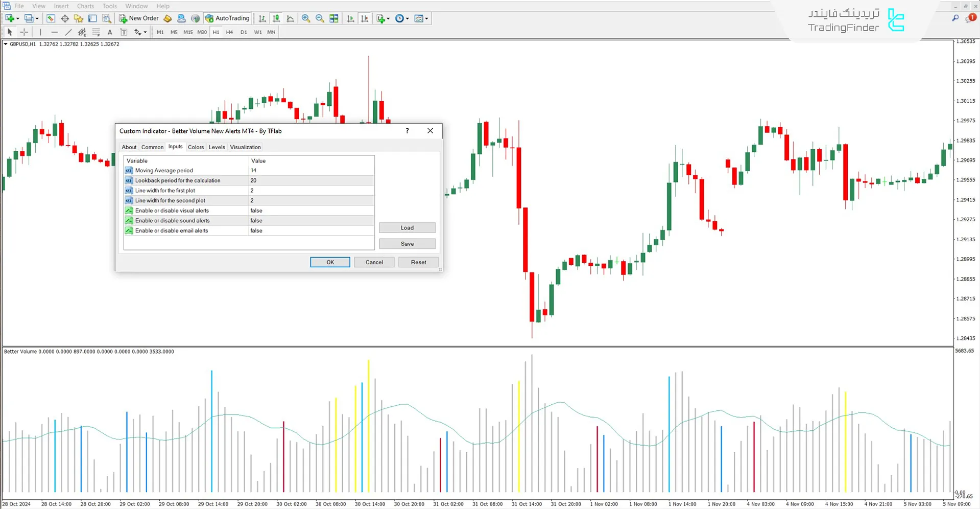Edit the Moving Average period value
This screenshot has width=980, height=509.
tap(310, 171)
